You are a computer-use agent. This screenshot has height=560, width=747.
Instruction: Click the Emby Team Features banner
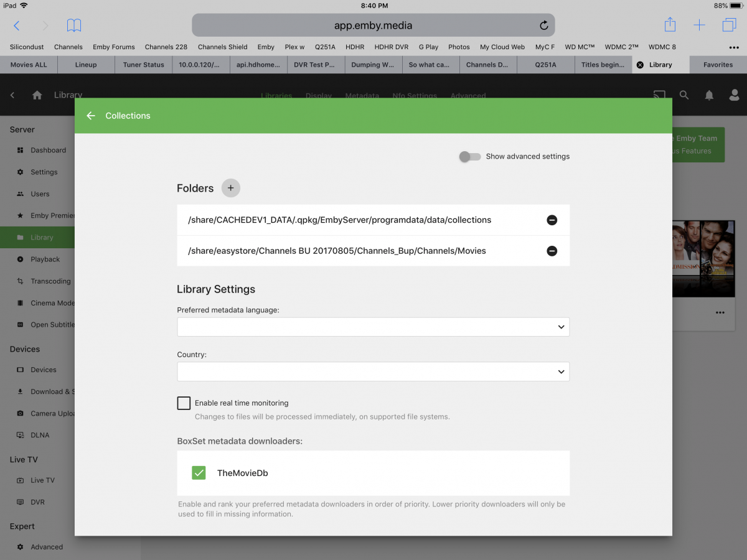[x=697, y=145]
